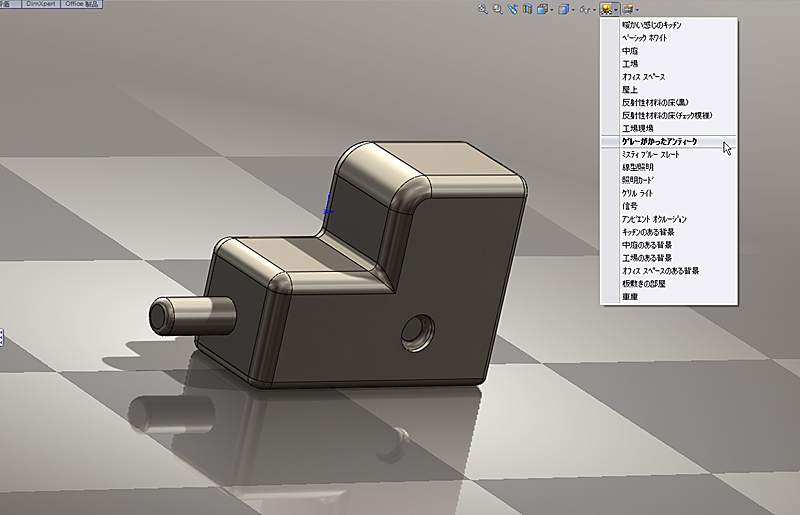Screen dimensions: 800x515
Task: Expand the View Orientation dropdown arrow
Action: pyautogui.click(x=551, y=10)
